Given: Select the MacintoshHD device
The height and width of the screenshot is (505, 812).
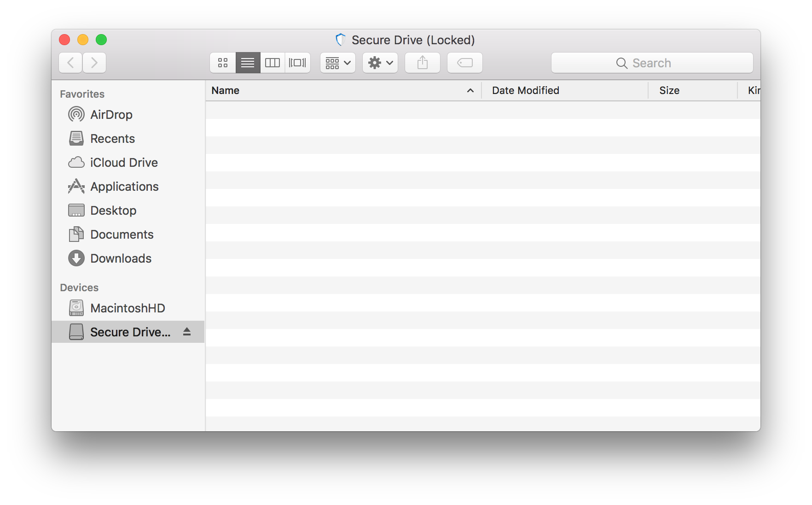Looking at the screenshot, I should pos(128,308).
